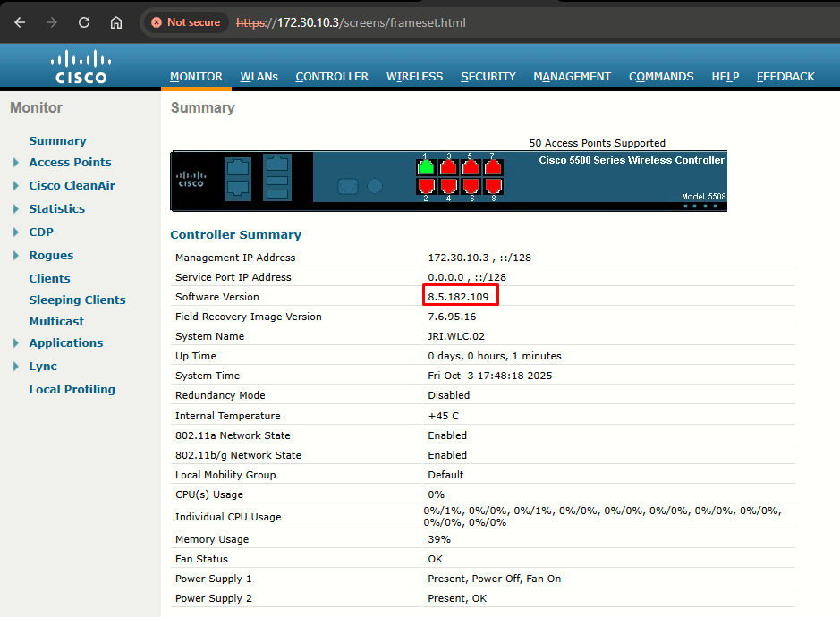
Task: Click the Local Mobility Group Default value
Action: (445, 475)
